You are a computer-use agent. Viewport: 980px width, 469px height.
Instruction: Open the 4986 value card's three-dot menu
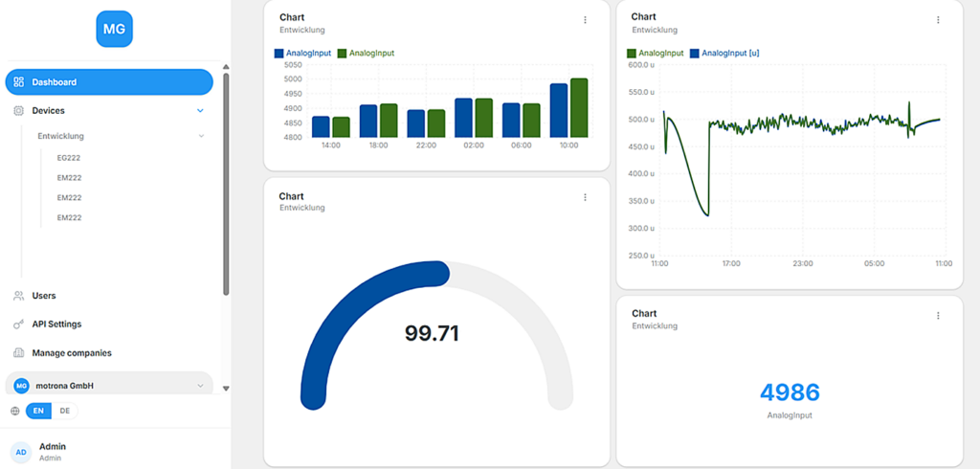click(938, 316)
